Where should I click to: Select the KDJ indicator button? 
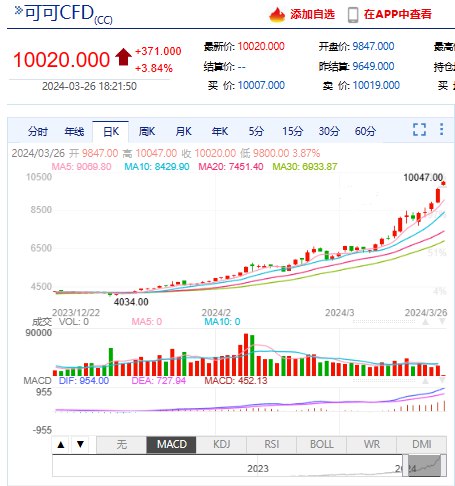click(222, 445)
